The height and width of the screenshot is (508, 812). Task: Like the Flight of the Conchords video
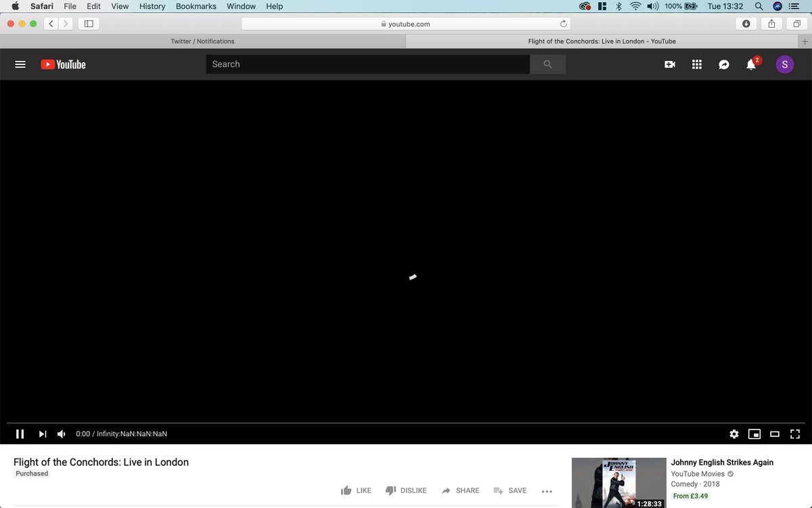click(356, 490)
